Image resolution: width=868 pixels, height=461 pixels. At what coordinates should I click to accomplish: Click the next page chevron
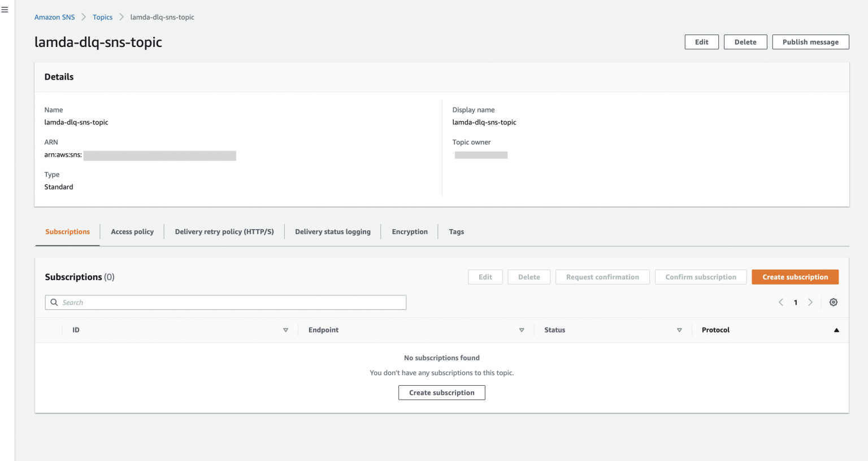[x=810, y=302]
